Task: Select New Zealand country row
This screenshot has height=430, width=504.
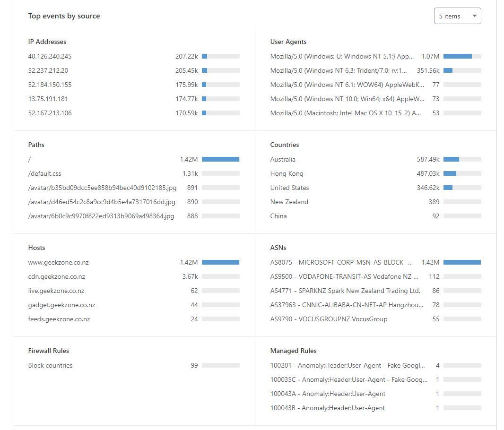Action: pos(289,202)
